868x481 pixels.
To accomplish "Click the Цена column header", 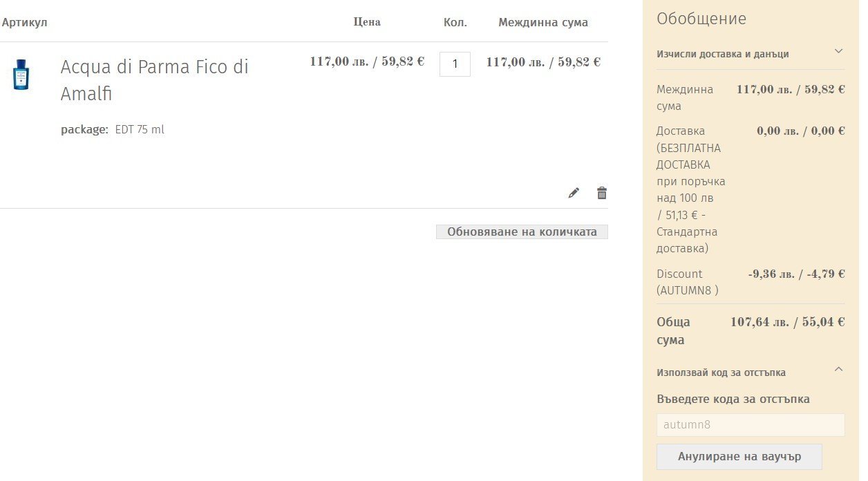I will [x=367, y=22].
